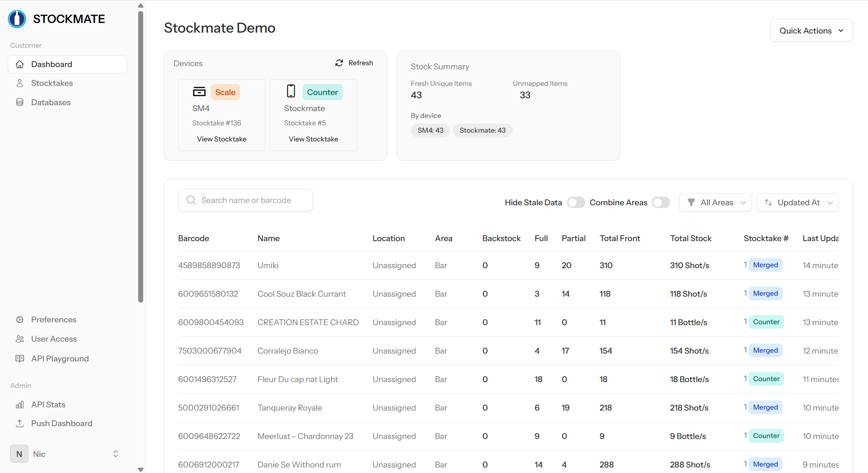Screen dimensions: 868x473
Task: Click Merged badge in Tanqueray Royale row
Action: click(766, 407)
